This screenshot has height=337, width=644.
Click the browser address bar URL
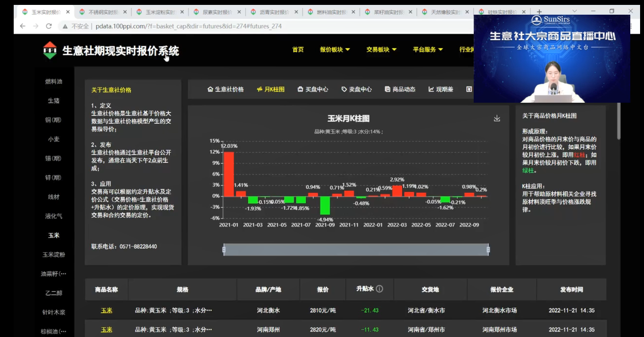click(188, 26)
